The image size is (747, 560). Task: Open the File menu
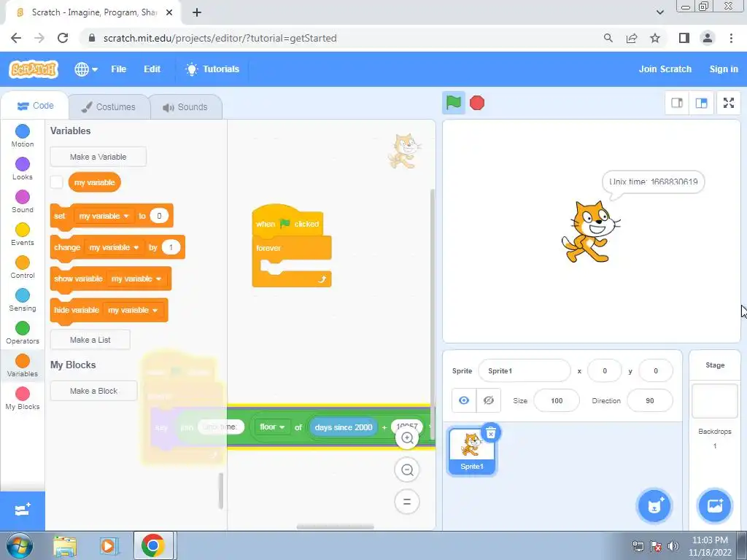(119, 69)
